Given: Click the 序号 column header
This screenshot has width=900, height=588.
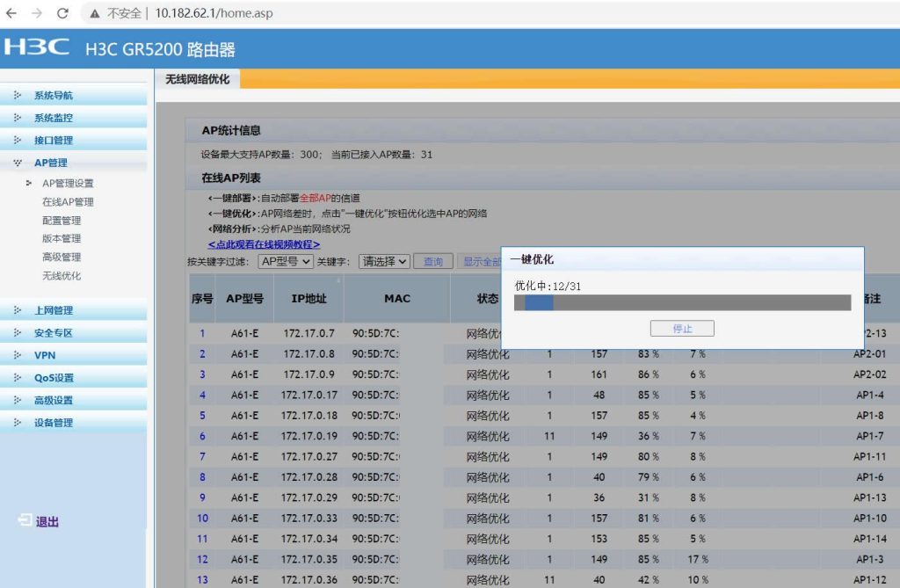Looking at the screenshot, I should [x=202, y=299].
